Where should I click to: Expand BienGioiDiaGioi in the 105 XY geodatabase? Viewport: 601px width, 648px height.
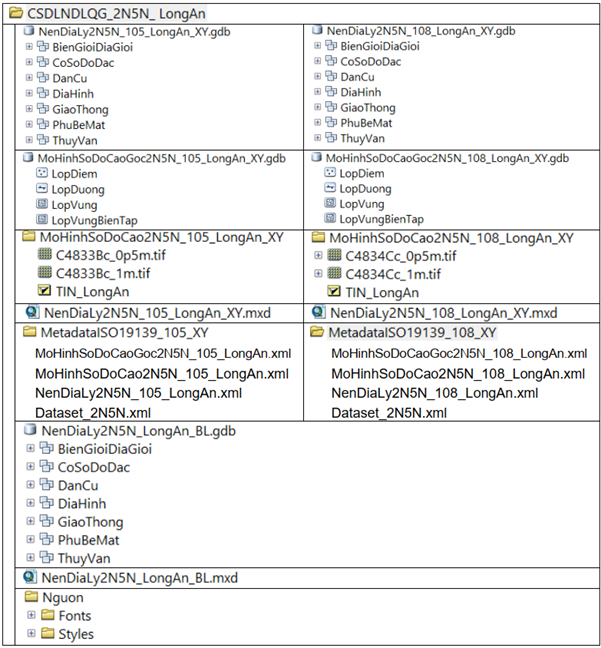coord(29,47)
